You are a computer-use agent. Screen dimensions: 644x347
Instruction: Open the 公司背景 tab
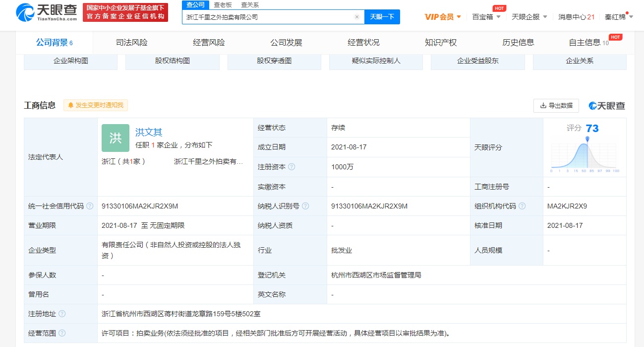click(55, 43)
